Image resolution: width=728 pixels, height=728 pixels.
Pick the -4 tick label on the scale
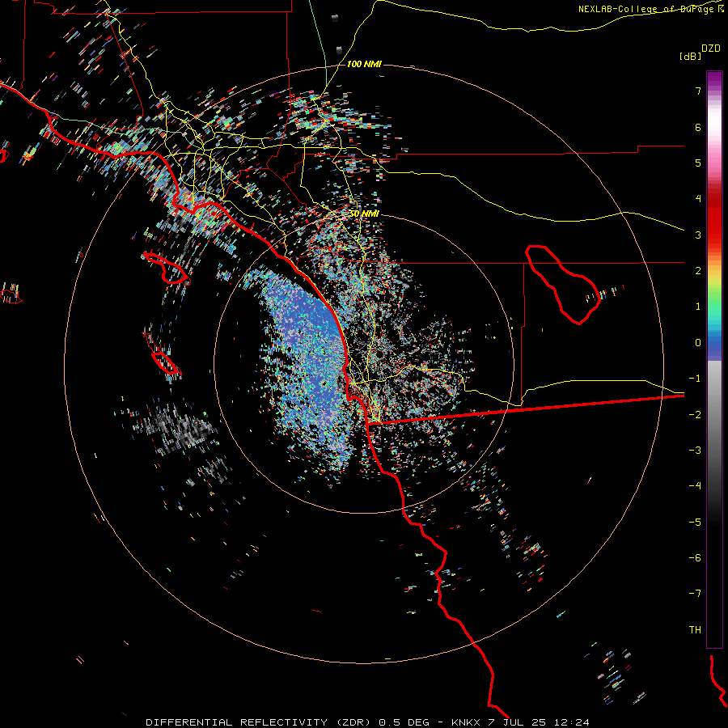click(x=695, y=486)
